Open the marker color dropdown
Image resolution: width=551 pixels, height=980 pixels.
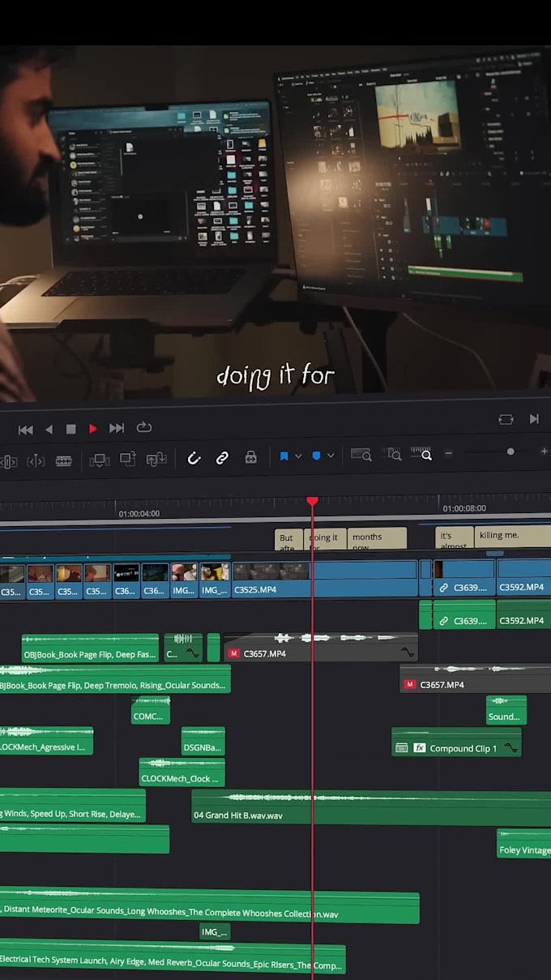pos(331,456)
